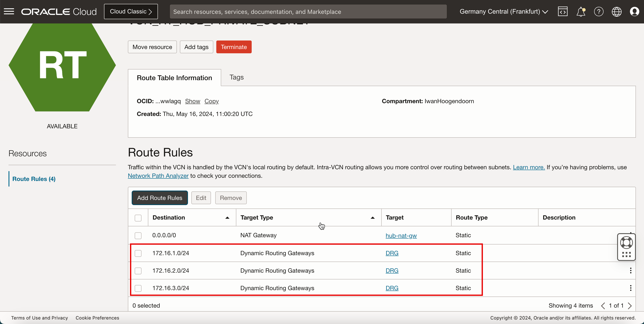Image resolution: width=644 pixels, height=324 pixels.
Task: Open Cloud Shell developer tools icon
Action: click(x=563, y=12)
